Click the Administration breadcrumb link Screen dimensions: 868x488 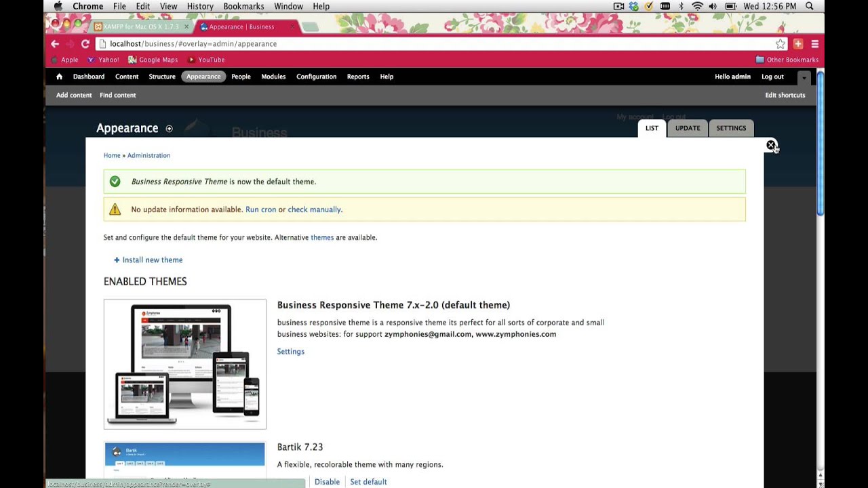pos(149,155)
